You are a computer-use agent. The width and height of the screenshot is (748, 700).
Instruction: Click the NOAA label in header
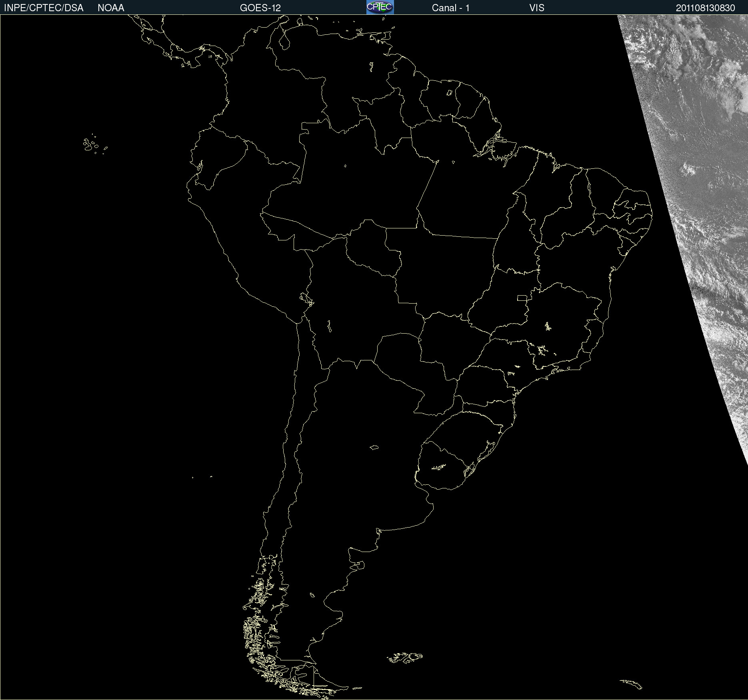click(x=111, y=8)
